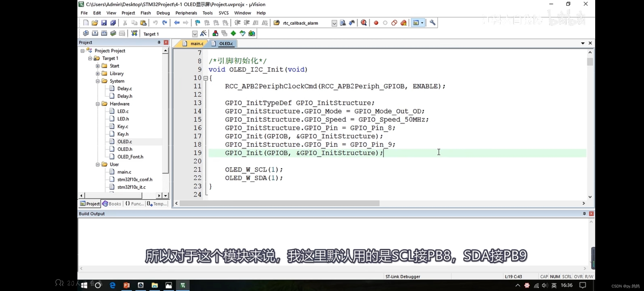Paste from clipboard using the toolbar icon
This screenshot has height=291, width=644.
pos(143,23)
